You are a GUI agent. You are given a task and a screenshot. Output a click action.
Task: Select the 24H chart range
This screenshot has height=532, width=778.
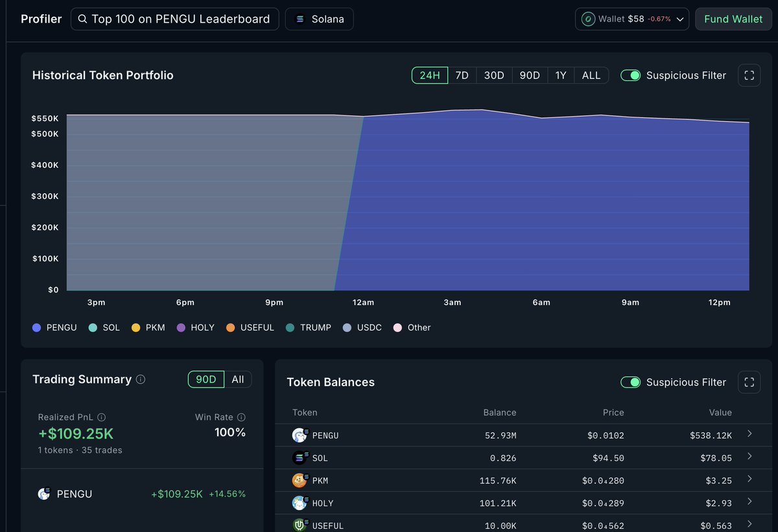pos(430,75)
